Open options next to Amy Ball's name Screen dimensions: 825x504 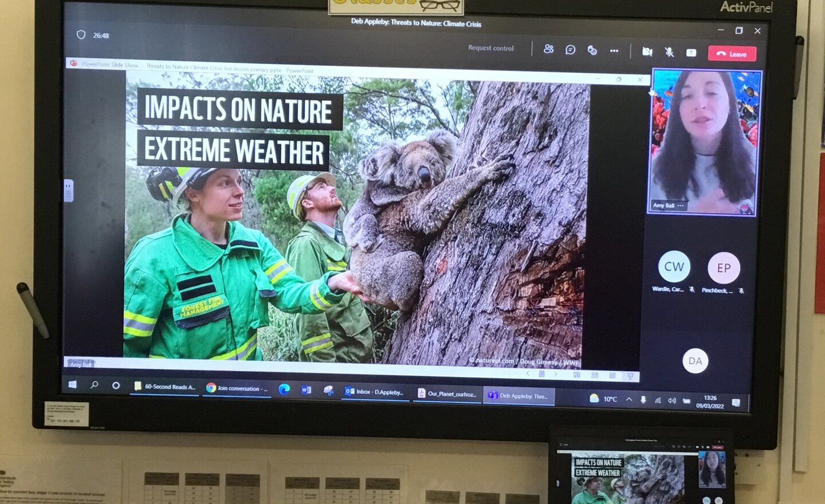tap(679, 207)
